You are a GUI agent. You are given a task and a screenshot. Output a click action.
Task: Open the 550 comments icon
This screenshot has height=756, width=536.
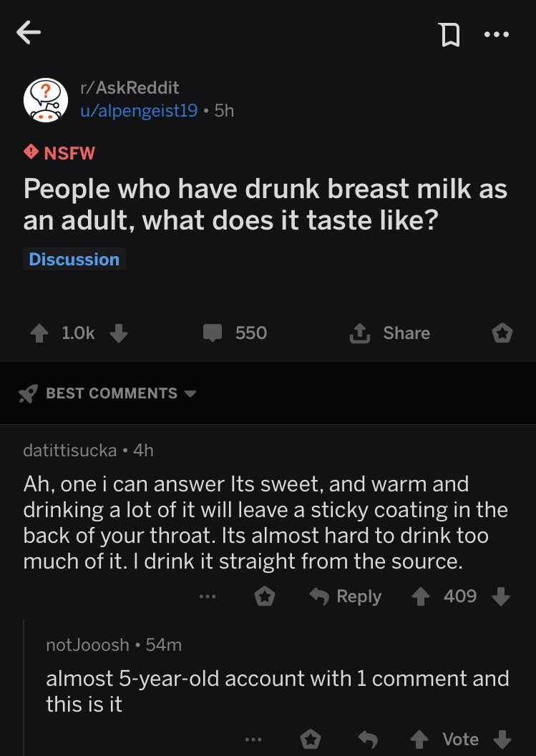tap(213, 333)
